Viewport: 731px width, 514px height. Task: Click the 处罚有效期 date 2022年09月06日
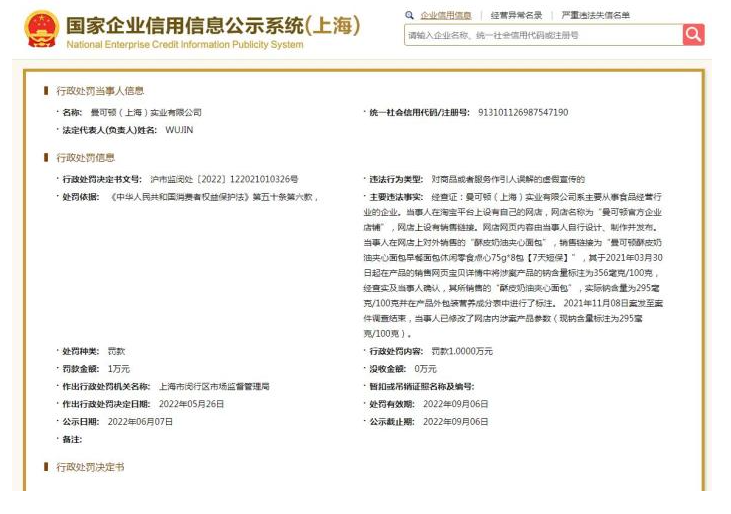(455, 404)
